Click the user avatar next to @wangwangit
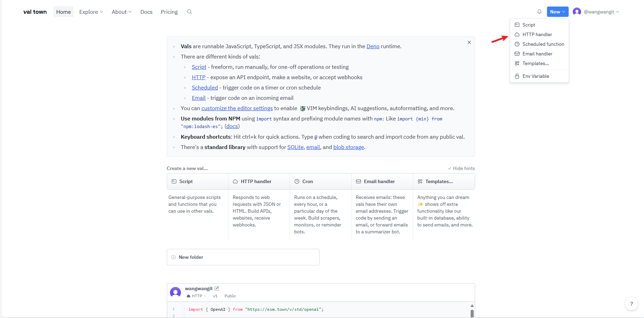Viewport: 644px width, 318px height. click(577, 12)
